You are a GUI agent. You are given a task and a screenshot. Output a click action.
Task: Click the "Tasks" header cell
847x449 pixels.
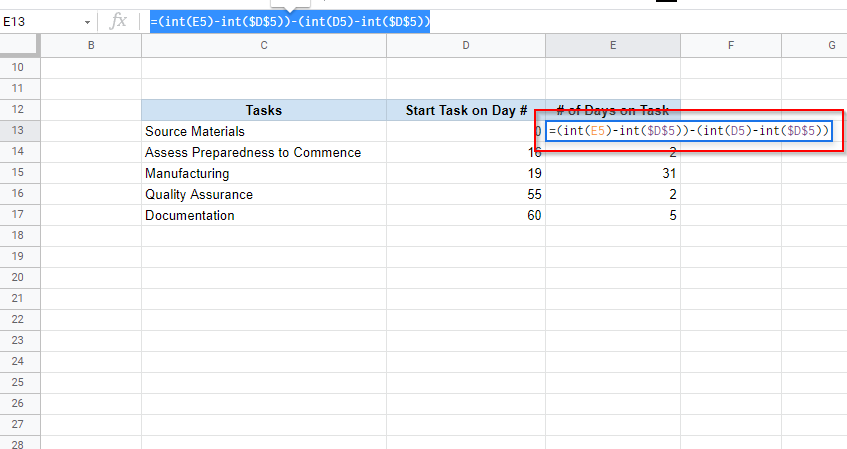[x=263, y=110]
